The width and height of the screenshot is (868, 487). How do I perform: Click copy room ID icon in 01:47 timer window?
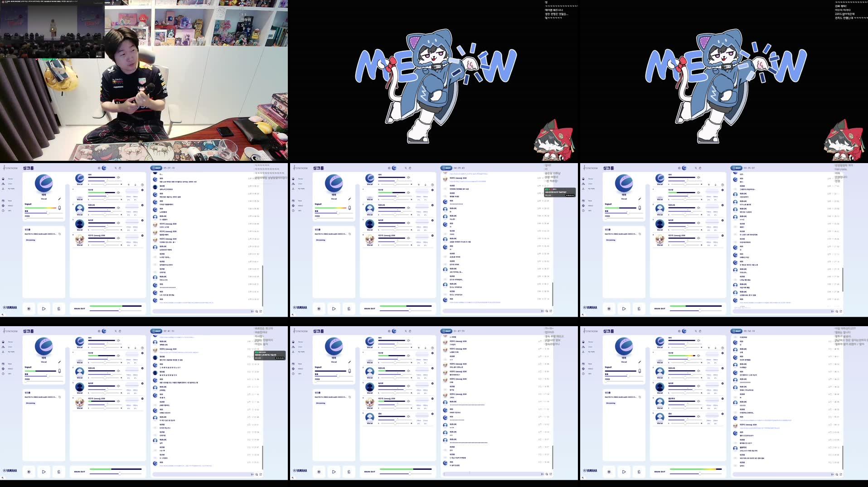pos(349,397)
